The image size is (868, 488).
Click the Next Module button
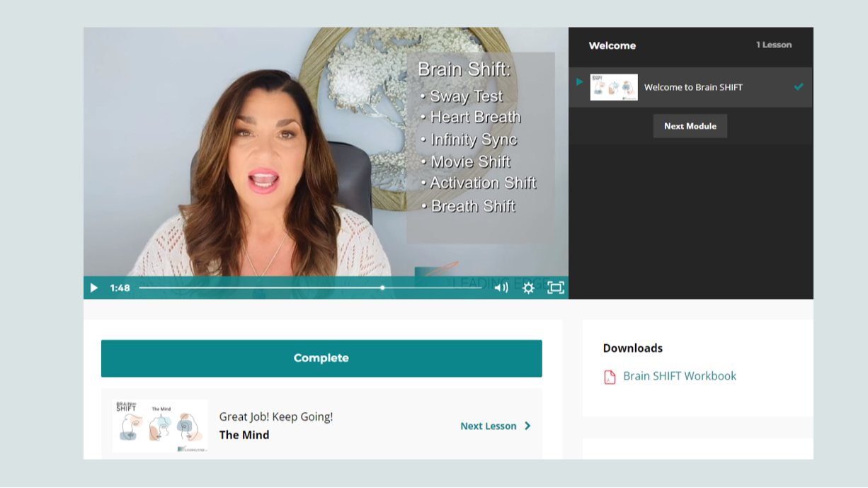[x=690, y=126]
